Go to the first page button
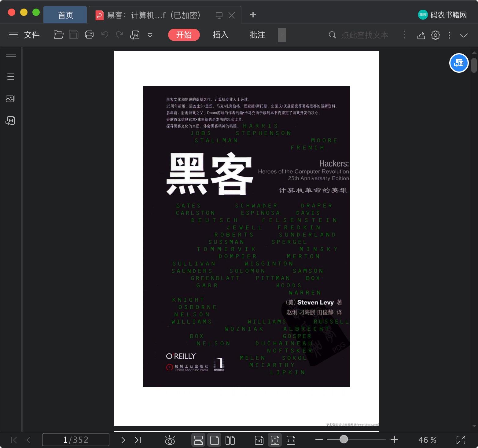Image resolution: width=478 pixels, height=448 pixels. pos(14,440)
